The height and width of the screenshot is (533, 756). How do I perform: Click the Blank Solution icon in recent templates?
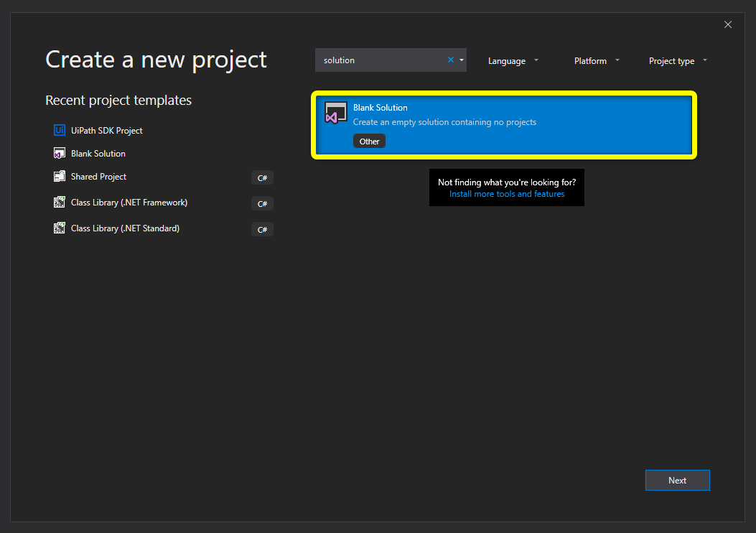coord(59,153)
